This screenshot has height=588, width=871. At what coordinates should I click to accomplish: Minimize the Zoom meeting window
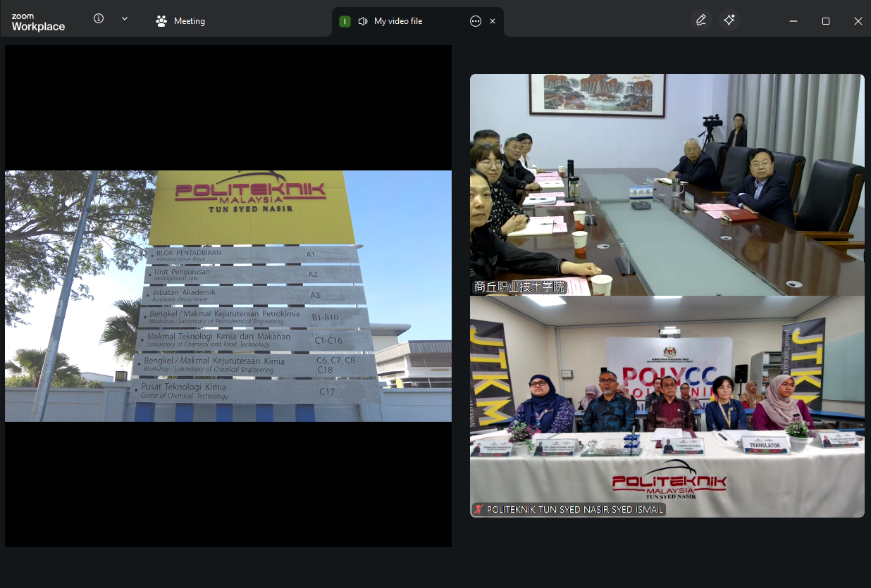pyautogui.click(x=793, y=21)
